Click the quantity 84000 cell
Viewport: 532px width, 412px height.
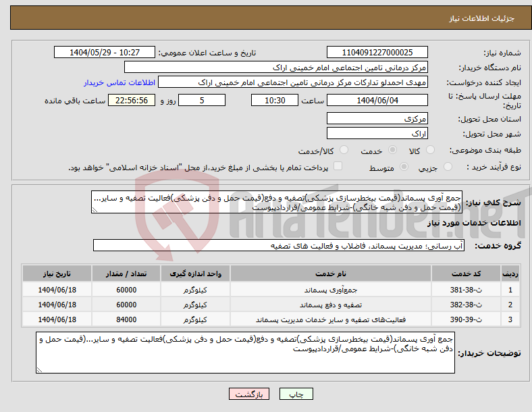pos(126,319)
